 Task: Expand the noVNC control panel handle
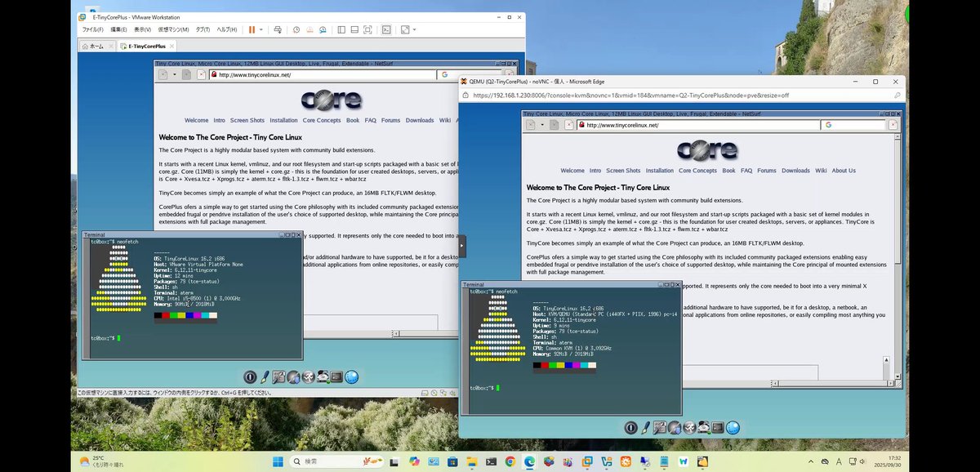point(462,245)
